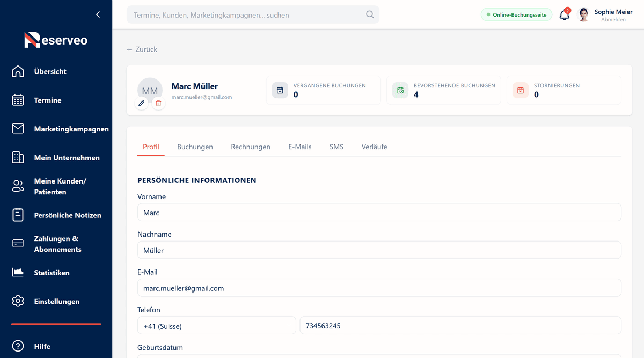Click the people icon beside Meine Kunden/Patienten
The image size is (644, 358).
point(18,186)
